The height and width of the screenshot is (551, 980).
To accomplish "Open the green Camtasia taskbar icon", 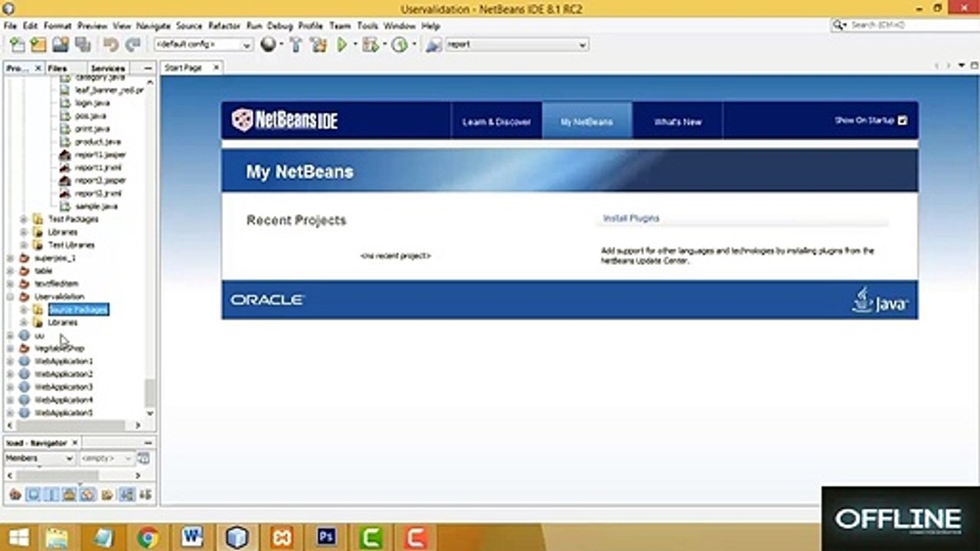I will [371, 538].
